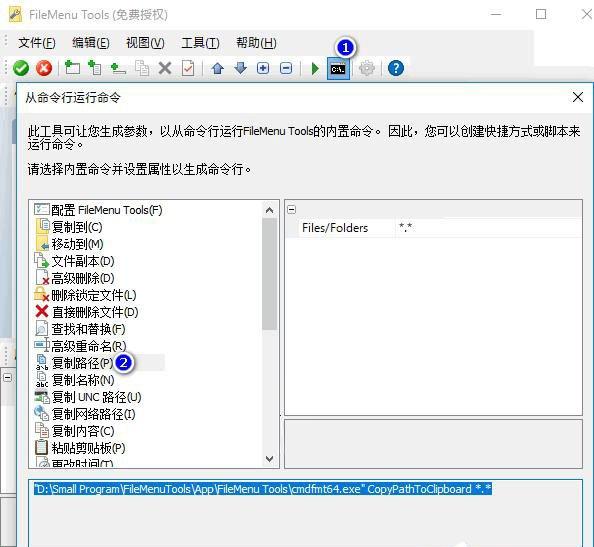This screenshot has height=547, width=594.
Task: Select 直接删除文件(D) command
Action: pyautogui.click(x=86, y=312)
